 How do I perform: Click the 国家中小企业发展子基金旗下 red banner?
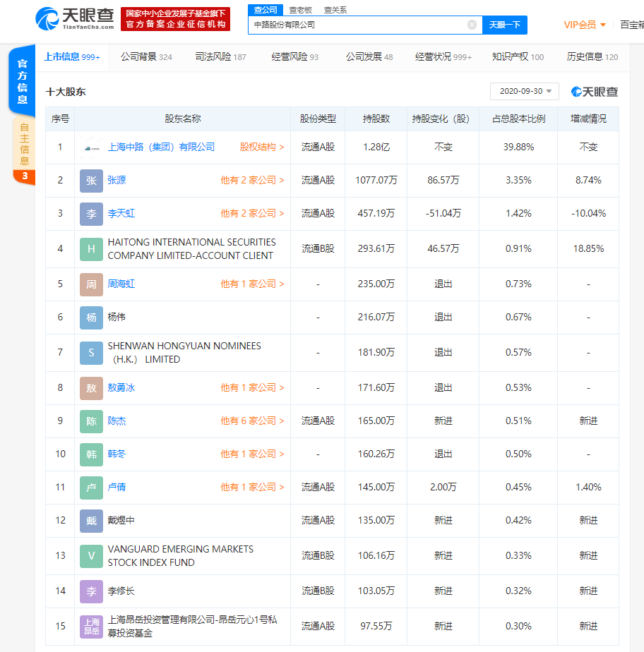(x=175, y=19)
